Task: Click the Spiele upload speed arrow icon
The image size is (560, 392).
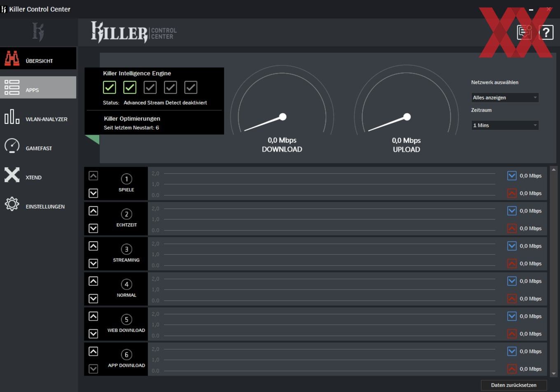Action: pos(512,193)
